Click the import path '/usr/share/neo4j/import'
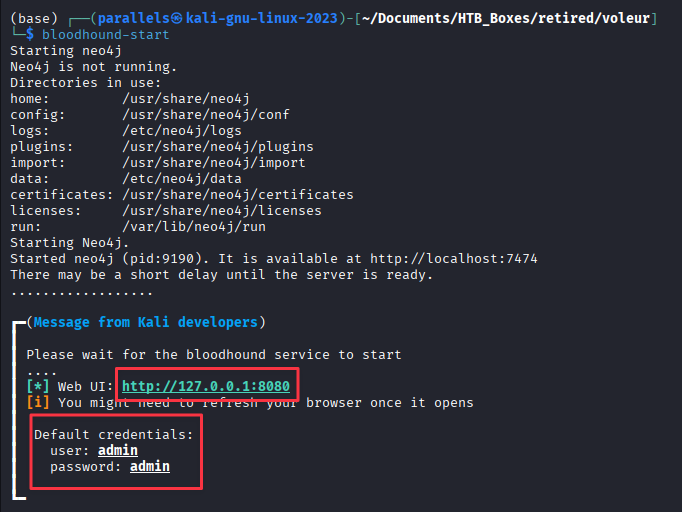The height and width of the screenshot is (512, 682). pyautogui.click(x=214, y=163)
